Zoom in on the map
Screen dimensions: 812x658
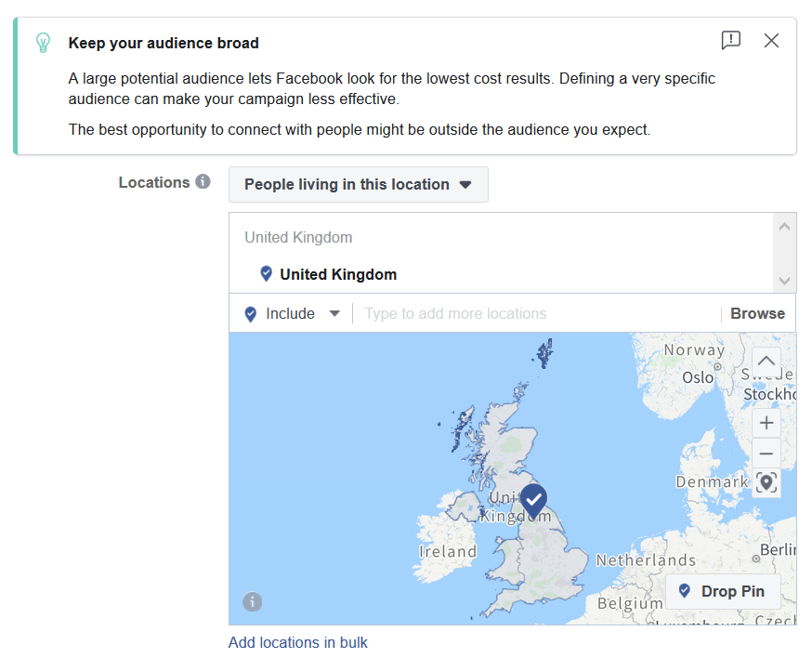coord(766,423)
